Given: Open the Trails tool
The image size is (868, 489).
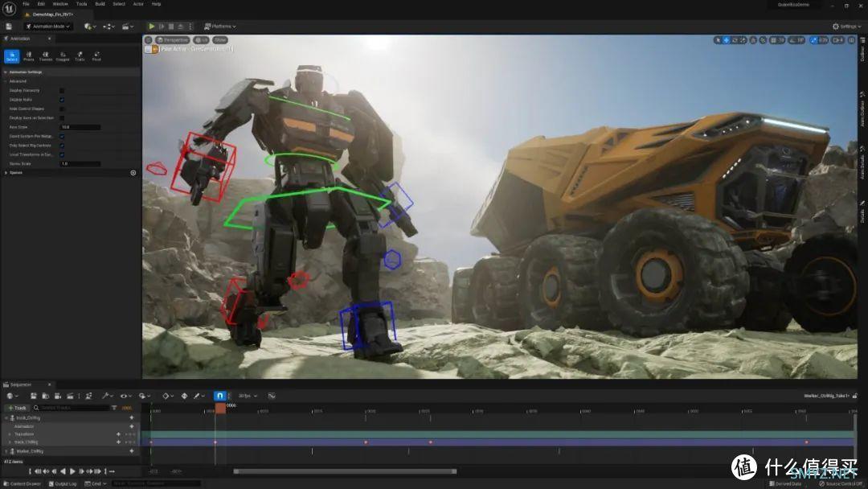Looking at the screenshot, I should pyautogui.click(x=80, y=56).
